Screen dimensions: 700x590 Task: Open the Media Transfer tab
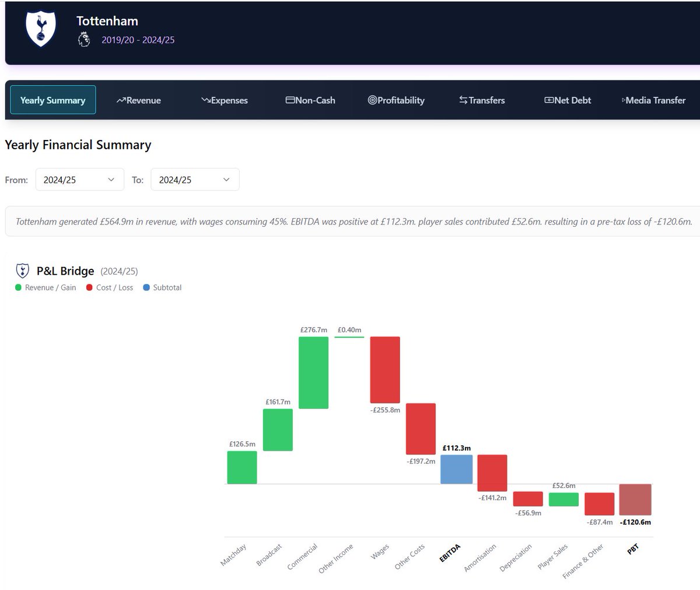(653, 100)
